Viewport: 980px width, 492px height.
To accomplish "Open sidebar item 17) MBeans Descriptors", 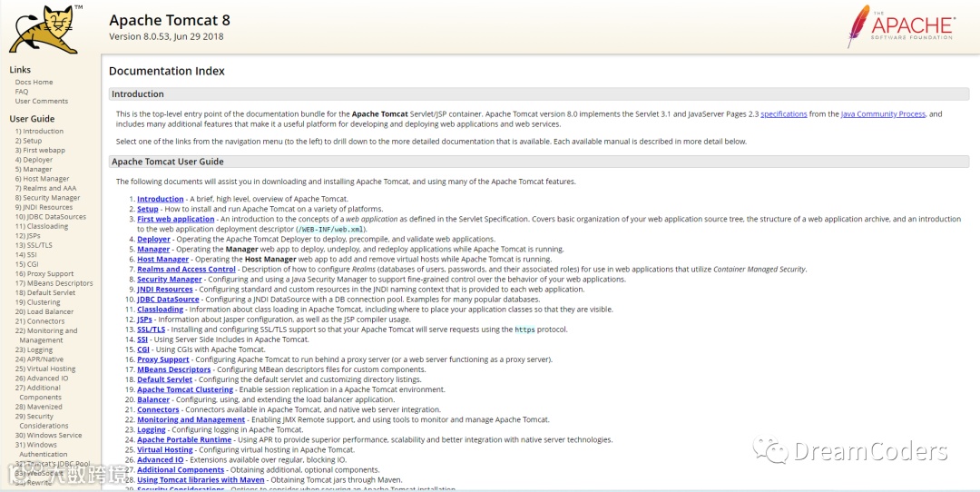I will click(x=54, y=283).
